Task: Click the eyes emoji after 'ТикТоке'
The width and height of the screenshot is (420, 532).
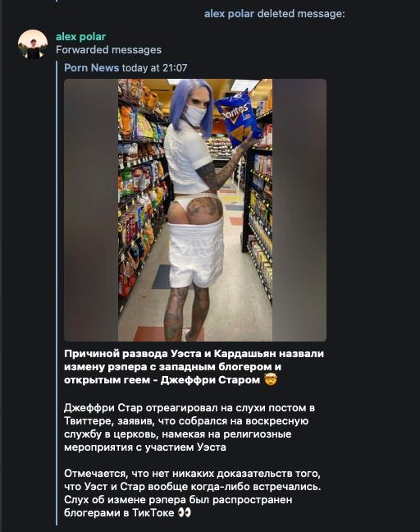Action: [x=185, y=512]
